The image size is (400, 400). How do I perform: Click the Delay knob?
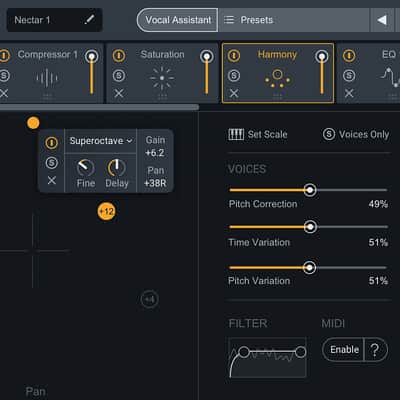pyautogui.click(x=117, y=167)
